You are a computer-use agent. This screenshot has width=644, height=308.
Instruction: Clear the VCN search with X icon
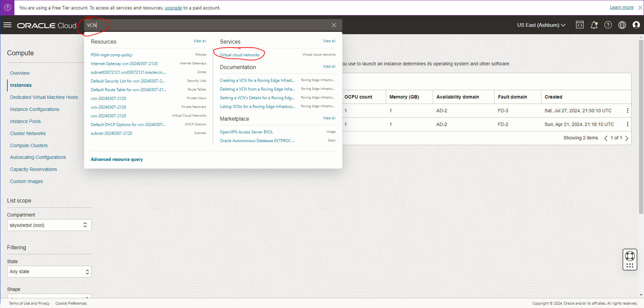(x=334, y=25)
